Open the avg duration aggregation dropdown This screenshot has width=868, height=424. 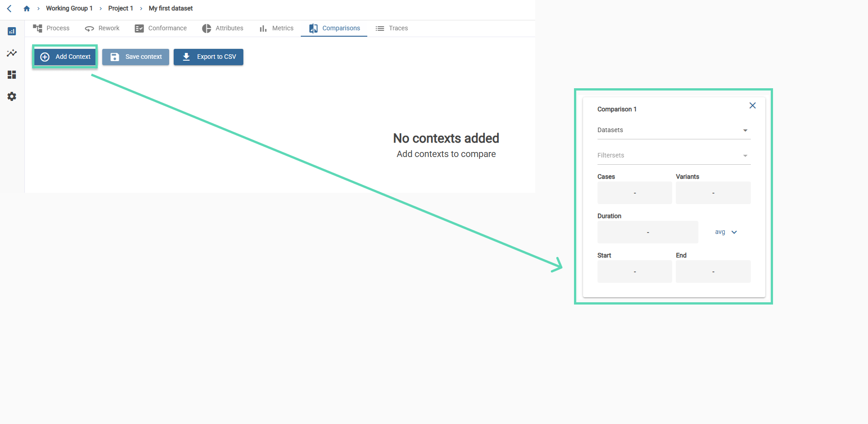point(726,232)
